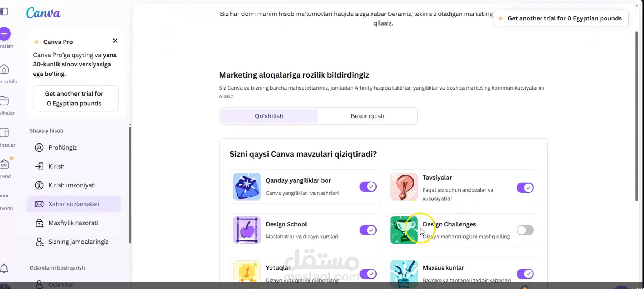
Task: Open the templates icon in sidebar
Action: 4,132
